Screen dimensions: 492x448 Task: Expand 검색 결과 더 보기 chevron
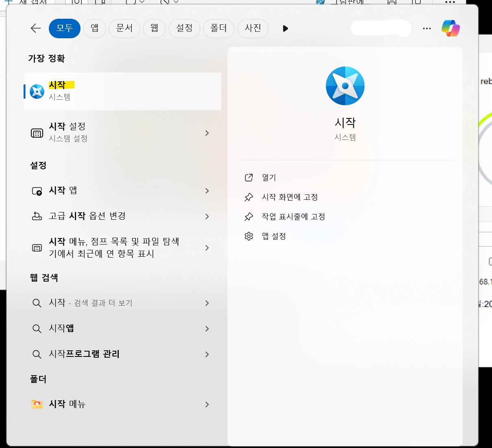(x=207, y=303)
